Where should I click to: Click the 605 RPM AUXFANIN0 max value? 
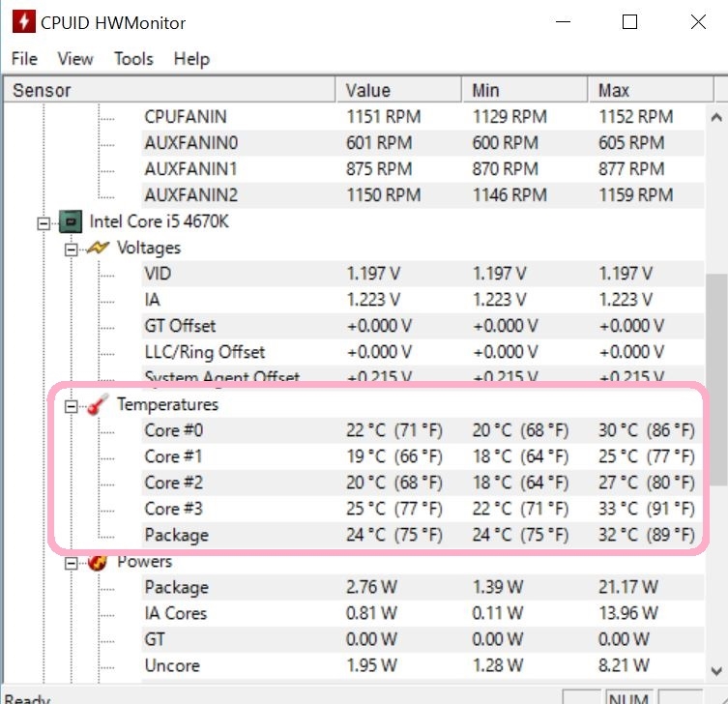pyautogui.click(x=631, y=142)
